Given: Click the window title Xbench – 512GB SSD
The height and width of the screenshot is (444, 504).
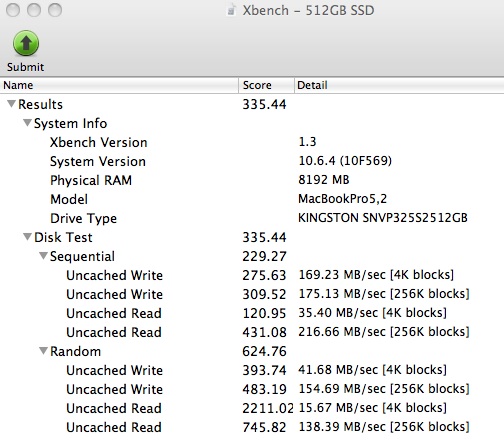Looking at the screenshot, I should (x=308, y=10).
